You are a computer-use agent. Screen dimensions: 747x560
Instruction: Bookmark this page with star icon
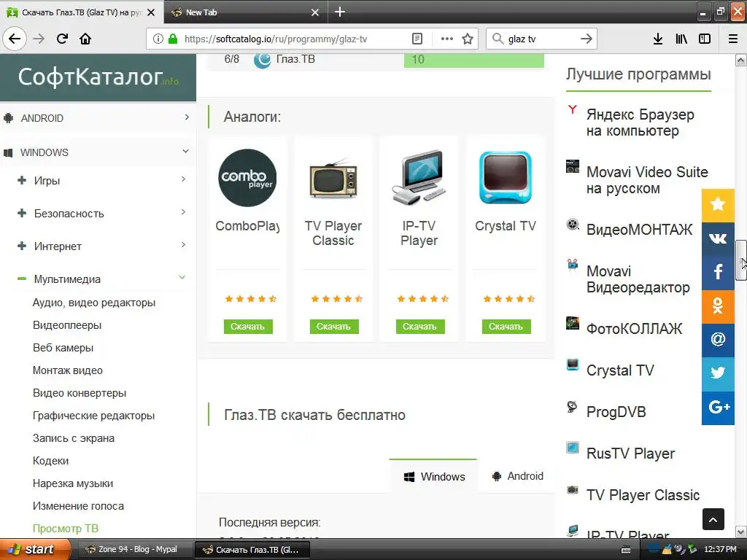pyautogui.click(x=468, y=39)
